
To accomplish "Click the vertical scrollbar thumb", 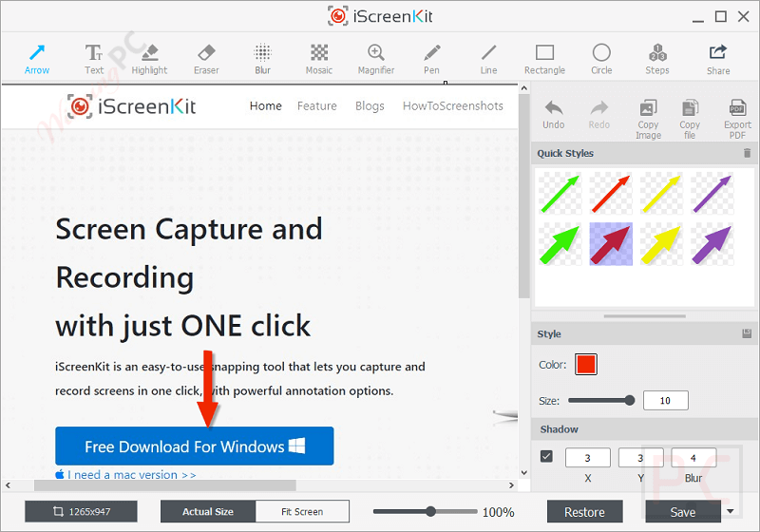I will (x=524, y=197).
